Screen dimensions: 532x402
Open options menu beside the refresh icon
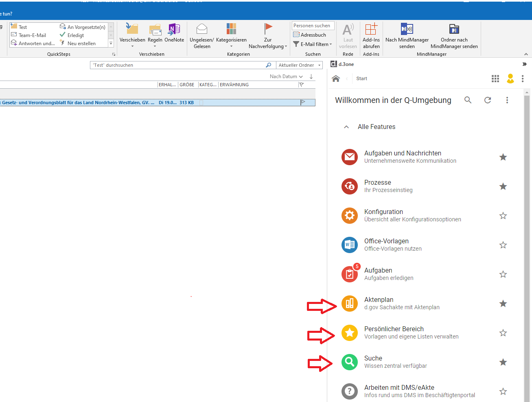[507, 100]
